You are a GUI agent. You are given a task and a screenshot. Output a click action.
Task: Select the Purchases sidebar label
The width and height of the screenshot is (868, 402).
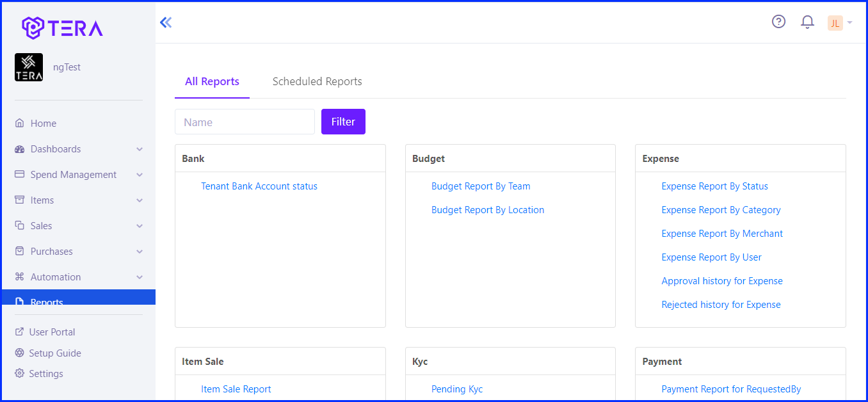point(52,252)
